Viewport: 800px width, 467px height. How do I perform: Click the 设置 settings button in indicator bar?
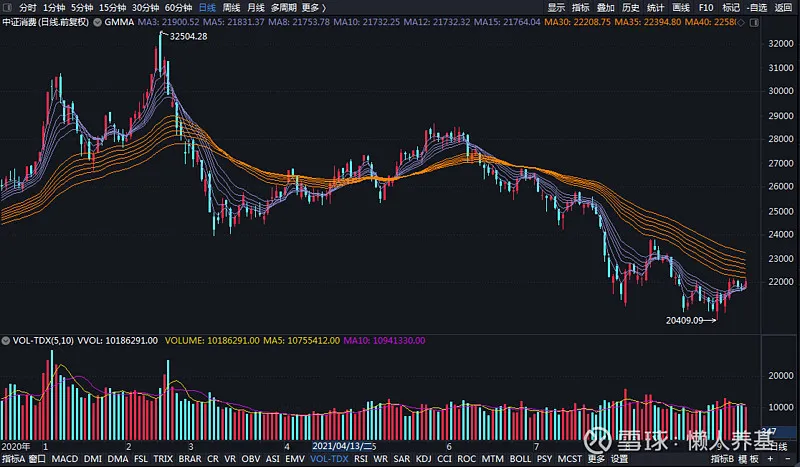pyautogui.click(x=620, y=460)
